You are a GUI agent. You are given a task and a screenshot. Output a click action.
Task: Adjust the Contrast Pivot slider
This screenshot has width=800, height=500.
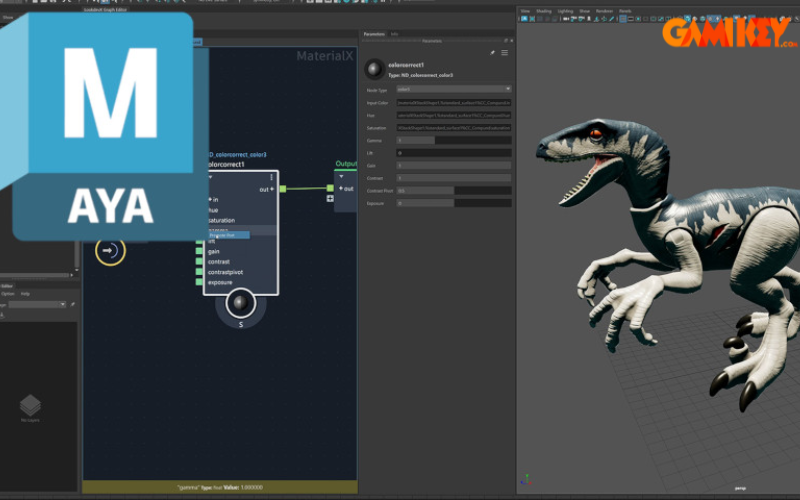454,190
